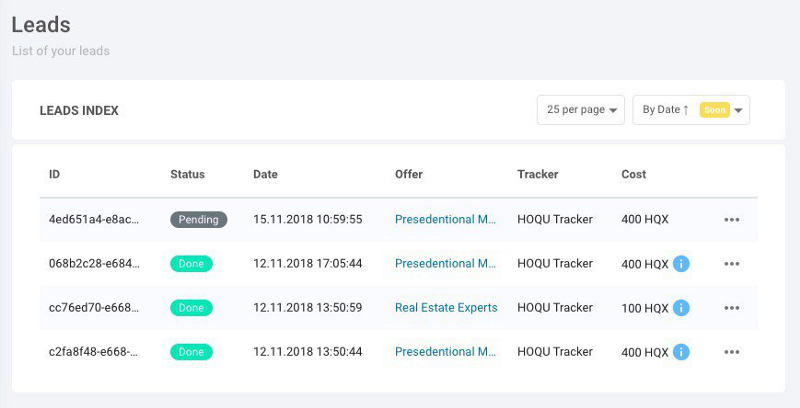The image size is (800, 408).
Task: Open three-dot menu for lead c2fa8f48-e668
Action: pyautogui.click(x=732, y=352)
